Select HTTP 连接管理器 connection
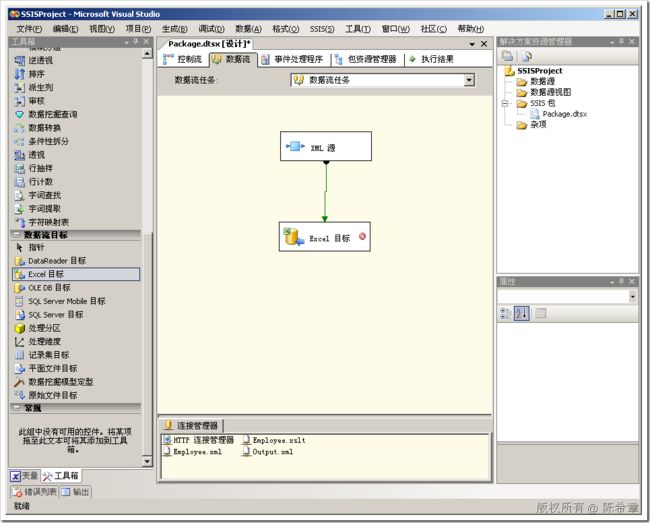650x523 pixels. pos(199,440)
